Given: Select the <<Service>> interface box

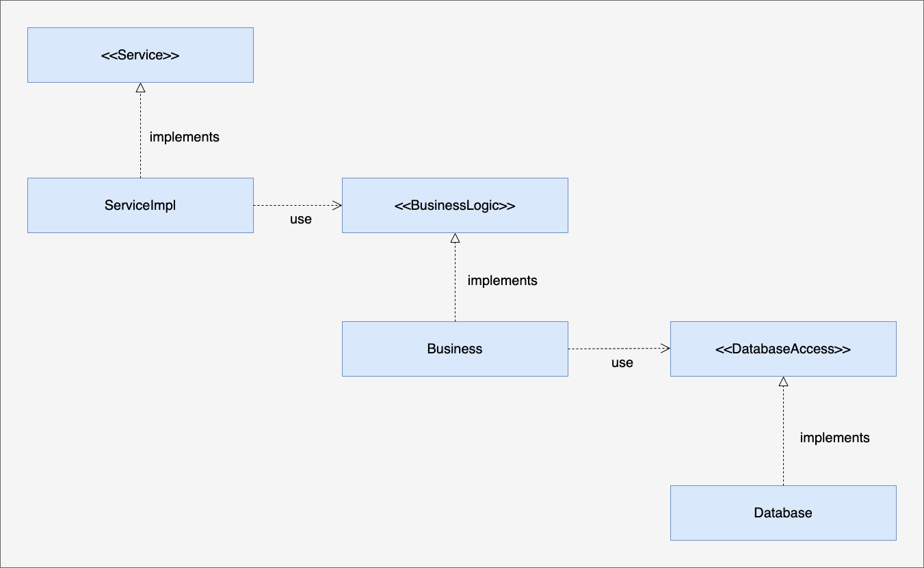Looking at the screenshot, I should point(140,55).
